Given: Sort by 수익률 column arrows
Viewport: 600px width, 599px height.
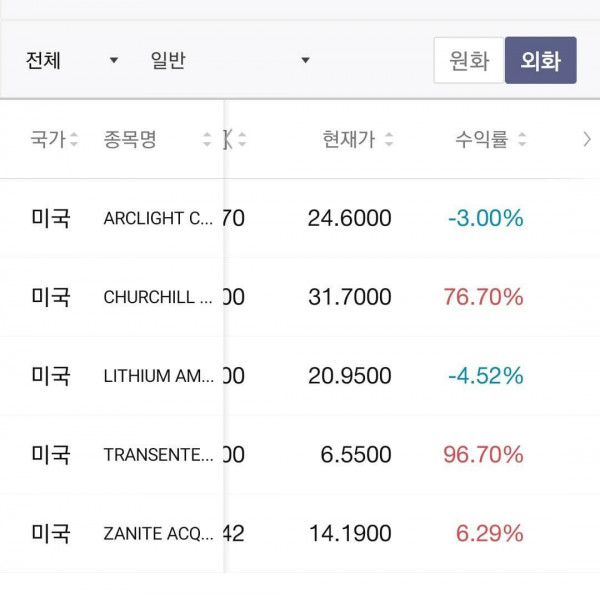Looking at the screenshot, I should click(x=522, y=139).
